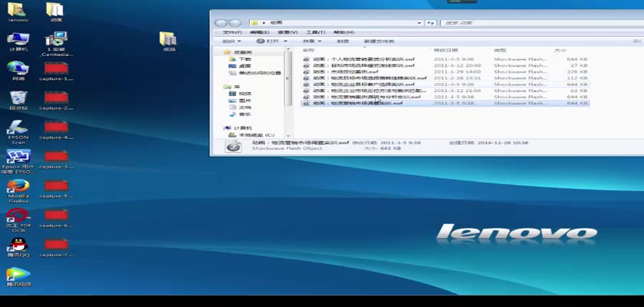Select 计算机 in the navigation pane
The image size is (644, 307).
coord(238,128)
